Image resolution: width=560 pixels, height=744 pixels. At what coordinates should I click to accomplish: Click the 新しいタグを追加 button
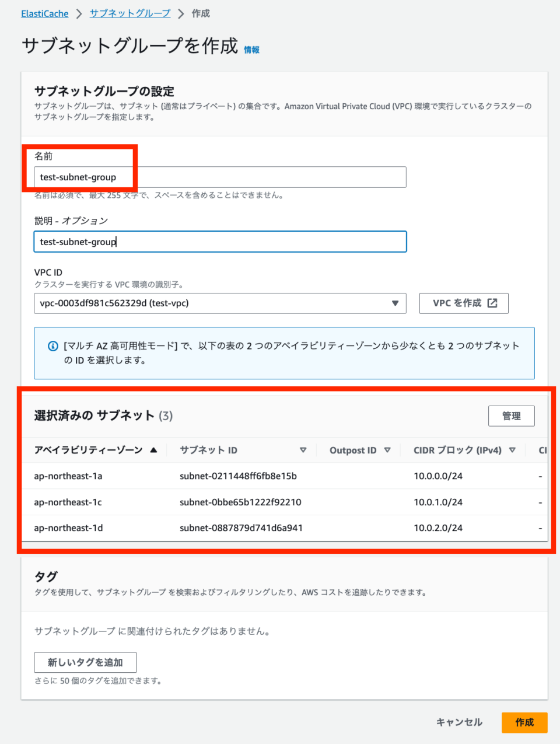pos(86,662)
